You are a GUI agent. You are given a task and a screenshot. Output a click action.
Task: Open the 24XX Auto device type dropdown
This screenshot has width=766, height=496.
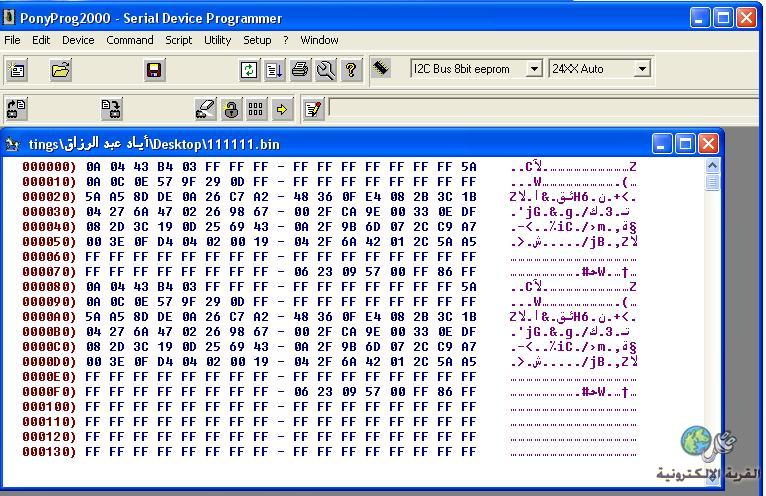click(x=642, y=69)
